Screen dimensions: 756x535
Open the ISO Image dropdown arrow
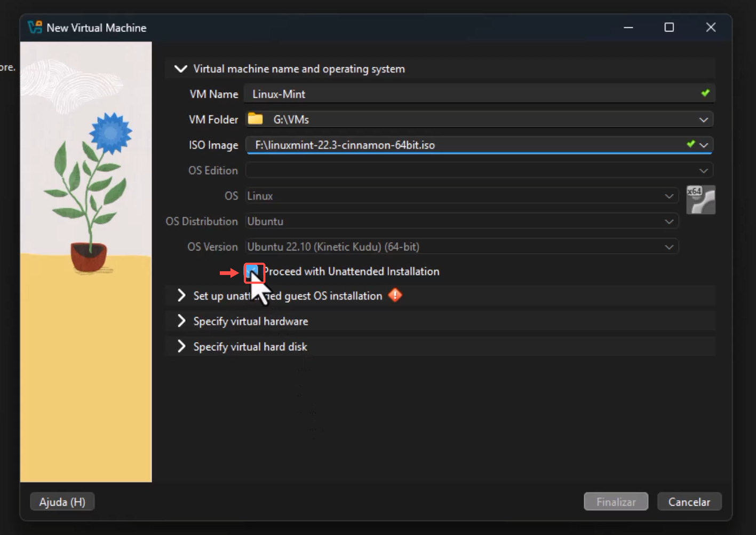[704, 145]
